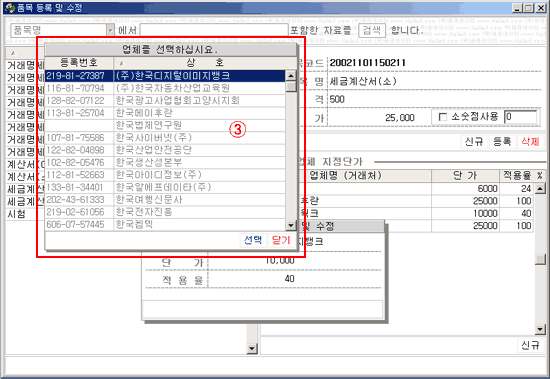The width and height of the screenshot is (550, 379).
Task: Click the price table scrollbar thumb
Action: [540, 259]
